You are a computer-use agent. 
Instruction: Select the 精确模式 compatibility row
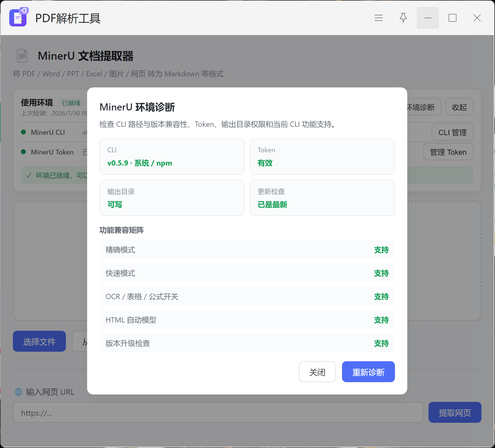pos(247,250)
